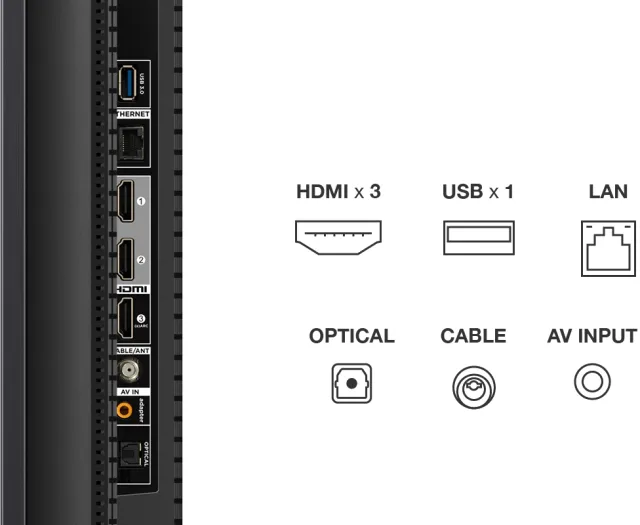
Task: Click the LAN text label
Action: pyautogui.click(x=608, y=192)
